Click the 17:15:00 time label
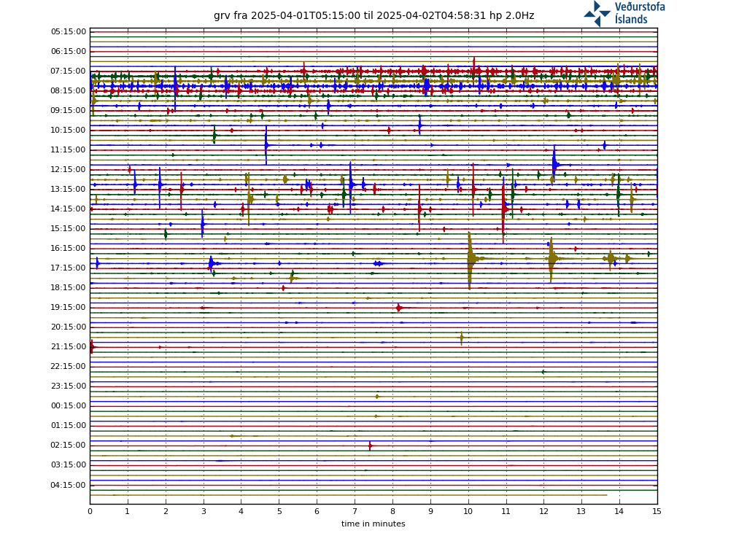 69,268
